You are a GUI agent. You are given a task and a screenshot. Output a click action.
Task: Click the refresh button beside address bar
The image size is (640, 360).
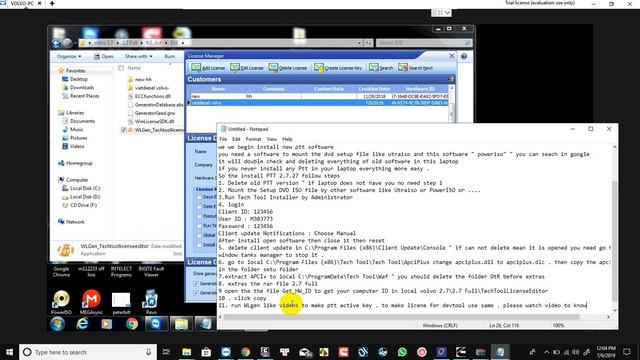[x=368, y=43]
